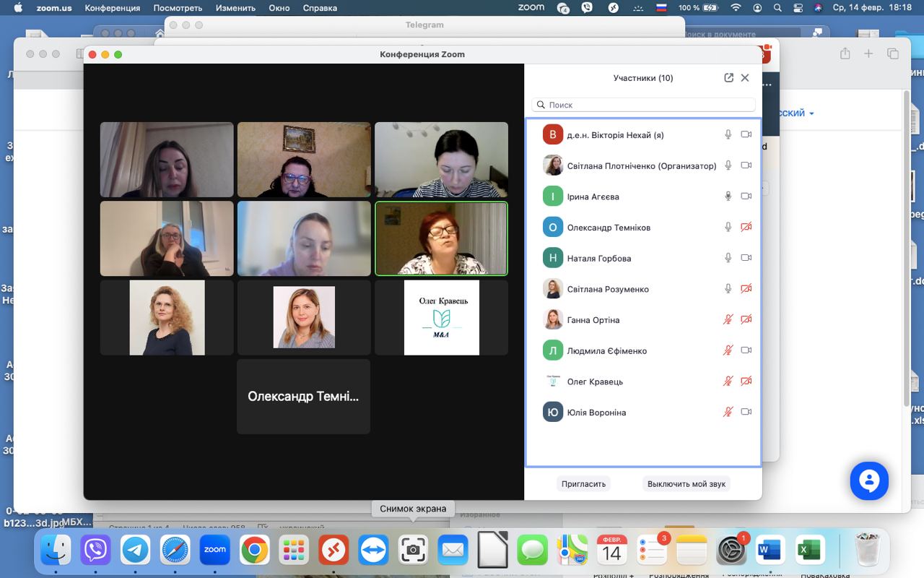Screen dimensions: 924x578
Task: Toggle Наталя Горбова's camera icon
Action: click(746, 258)
